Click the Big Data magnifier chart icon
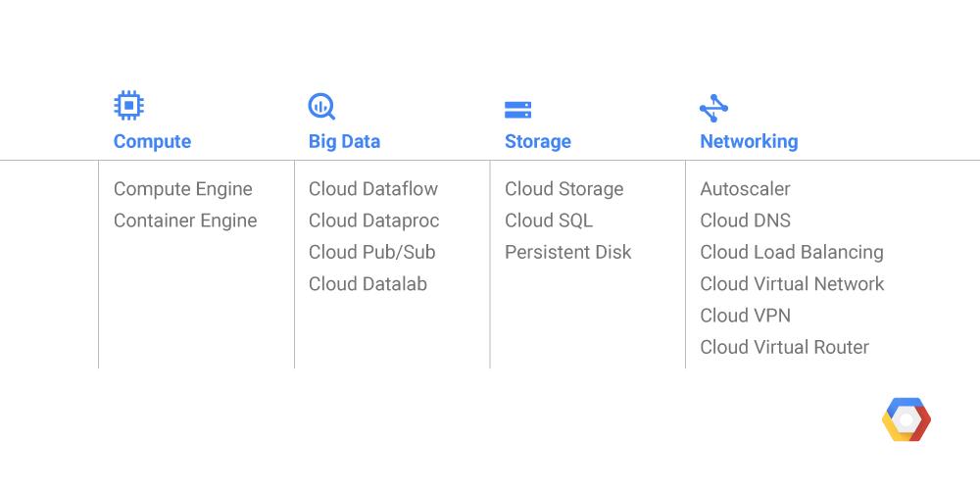 [321, 106]
